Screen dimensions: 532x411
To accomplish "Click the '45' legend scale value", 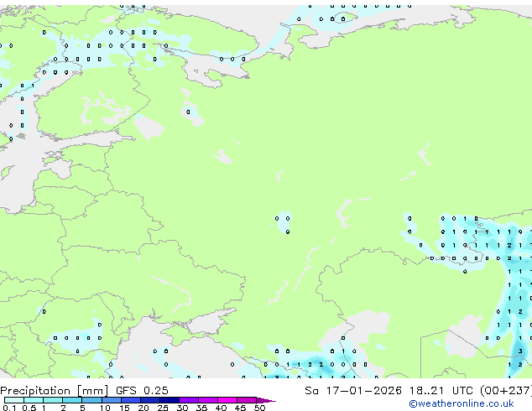I will click(240, 408).
